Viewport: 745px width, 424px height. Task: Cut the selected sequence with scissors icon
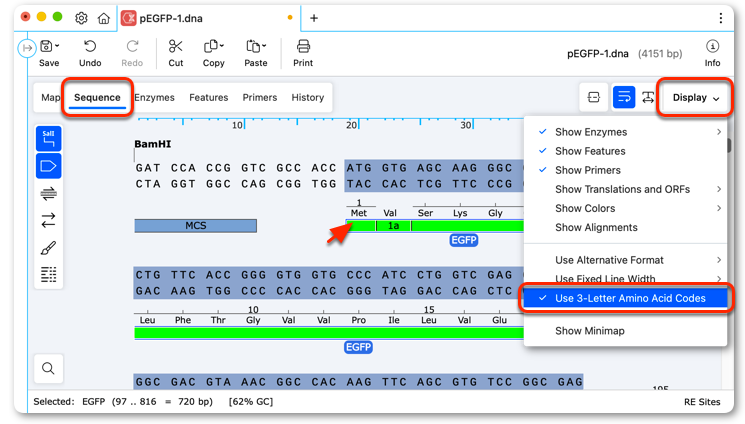(x=175, y=47)
